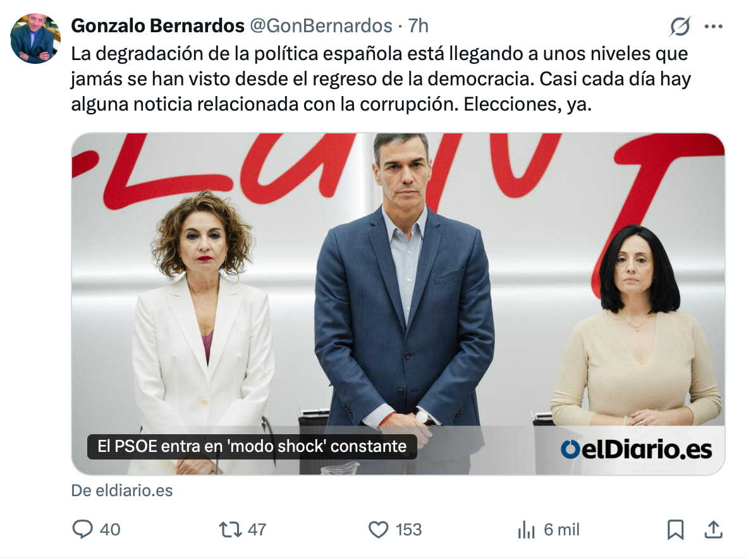This screenshot has height=560, width=746.
Task: View tweet analytics bar chart icon
Action: [526, 530]
